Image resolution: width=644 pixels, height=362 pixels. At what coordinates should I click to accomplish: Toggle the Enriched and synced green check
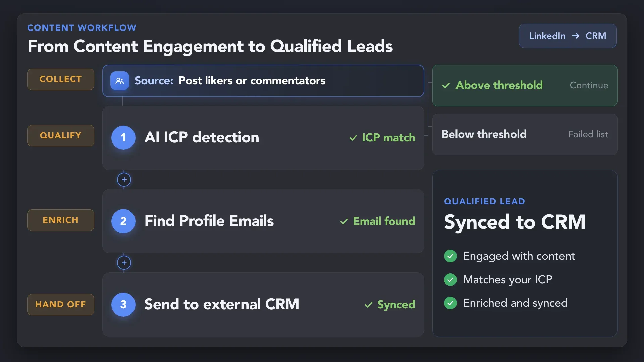450,303
